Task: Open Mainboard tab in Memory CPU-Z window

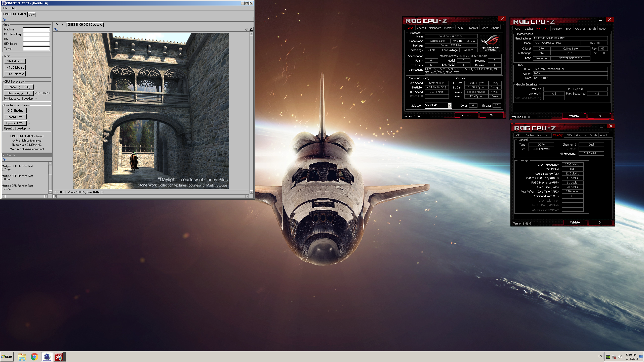Action: 544,135
